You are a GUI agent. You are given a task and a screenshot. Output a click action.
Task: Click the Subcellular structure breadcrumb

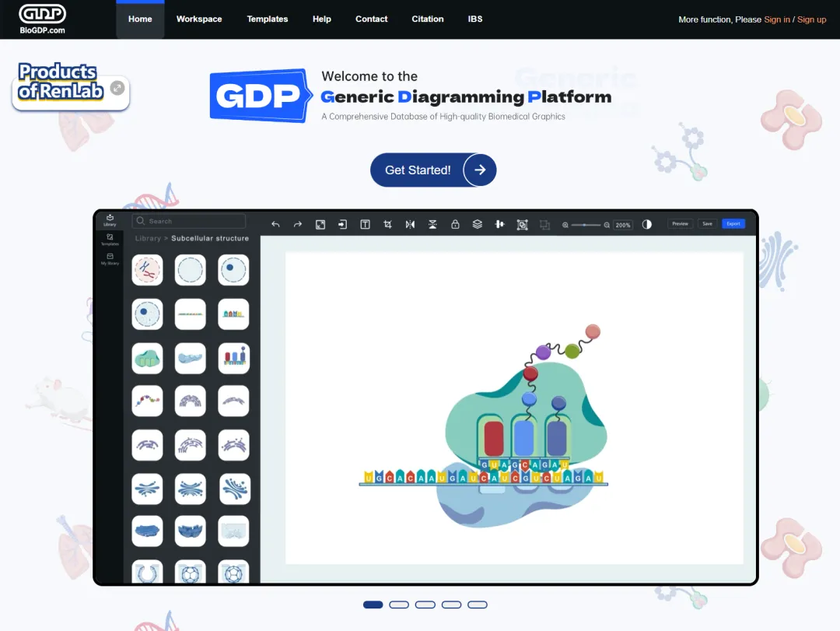click(x=210, y=239)
